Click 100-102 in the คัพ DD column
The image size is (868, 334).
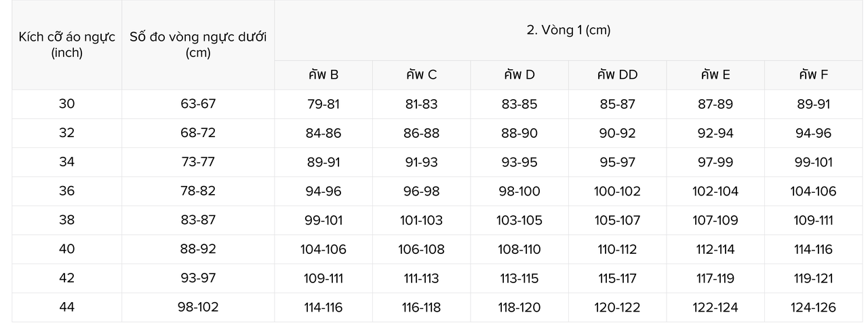point(617,191)
